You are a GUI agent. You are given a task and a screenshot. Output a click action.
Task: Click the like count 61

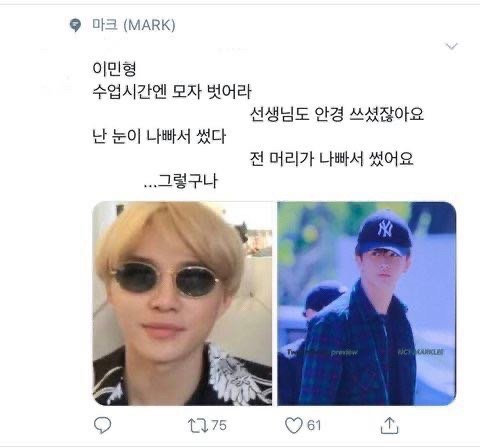coord(314,426)
